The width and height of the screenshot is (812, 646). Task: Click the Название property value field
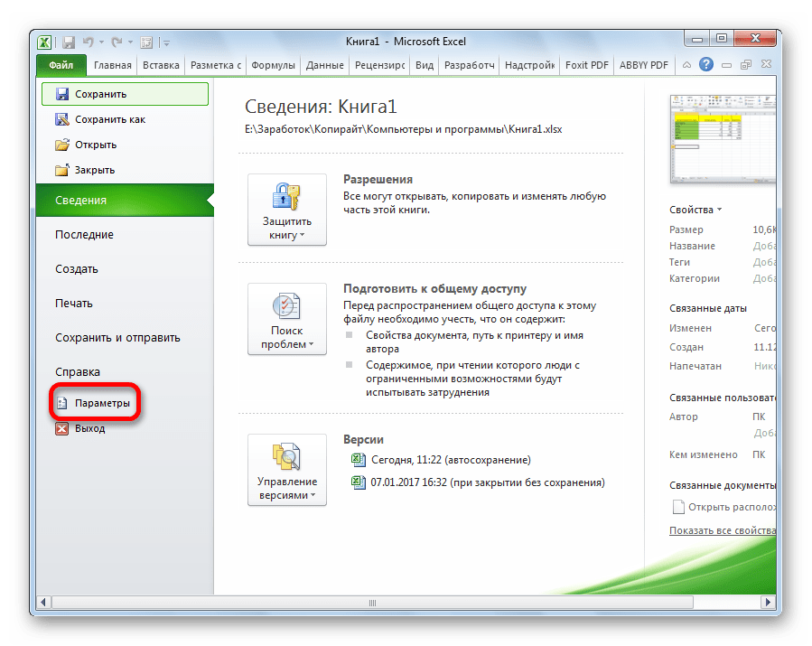point(764,246)
